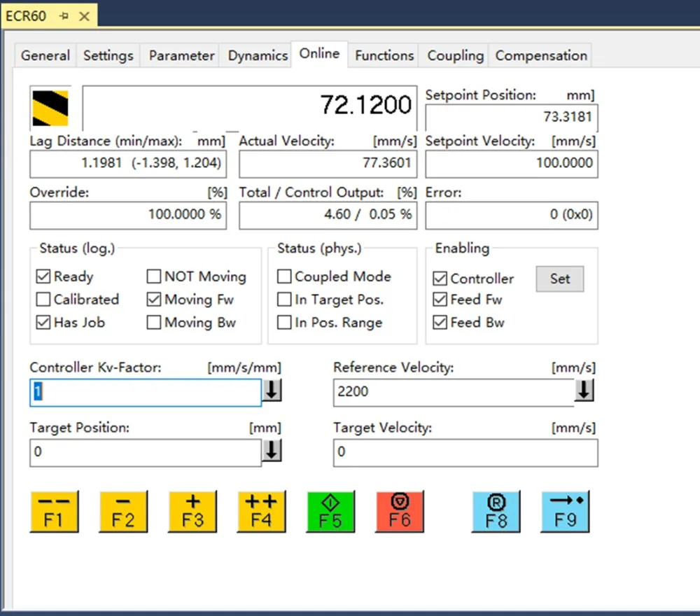This screenshot has width=700, height=616.
Task: Click the F1 fast backward jog button
Action: pyautogui.click(x=54, y=512)
